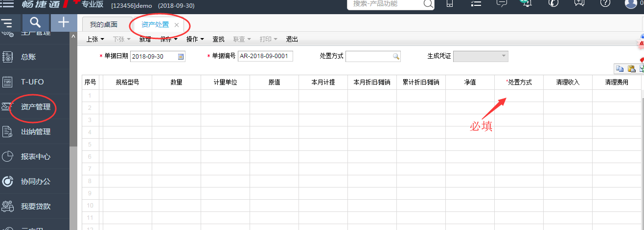Close the 资产处置 tab
644x230 pixels.
[177, 25]
